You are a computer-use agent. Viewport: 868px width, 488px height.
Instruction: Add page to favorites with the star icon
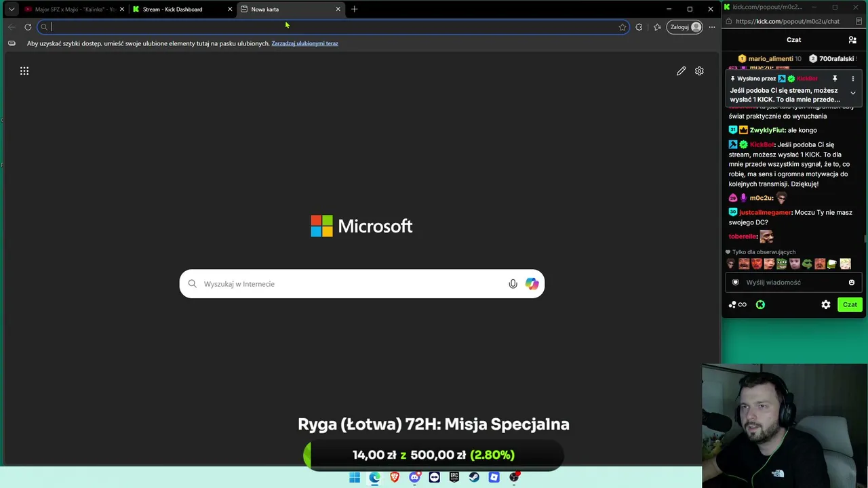click(623, 27)
